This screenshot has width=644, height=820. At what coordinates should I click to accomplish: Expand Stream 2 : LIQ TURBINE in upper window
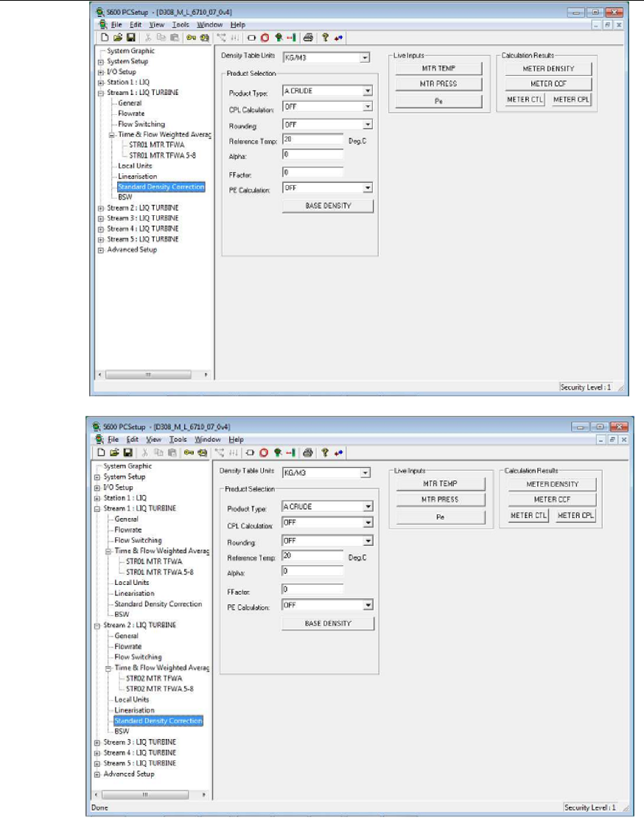101,208
